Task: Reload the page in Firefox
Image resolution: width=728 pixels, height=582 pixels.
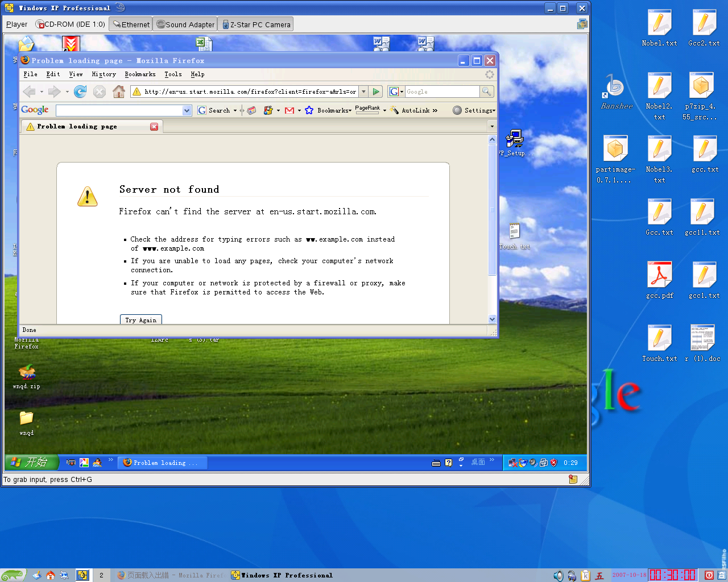Action: pyautogui.click(x=80, y=92)
